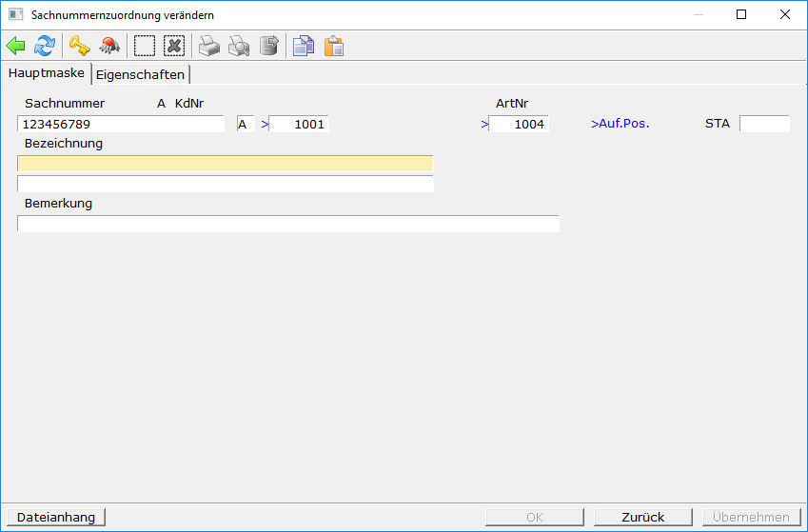
Task: Click the database export icon
Action: 268,46
